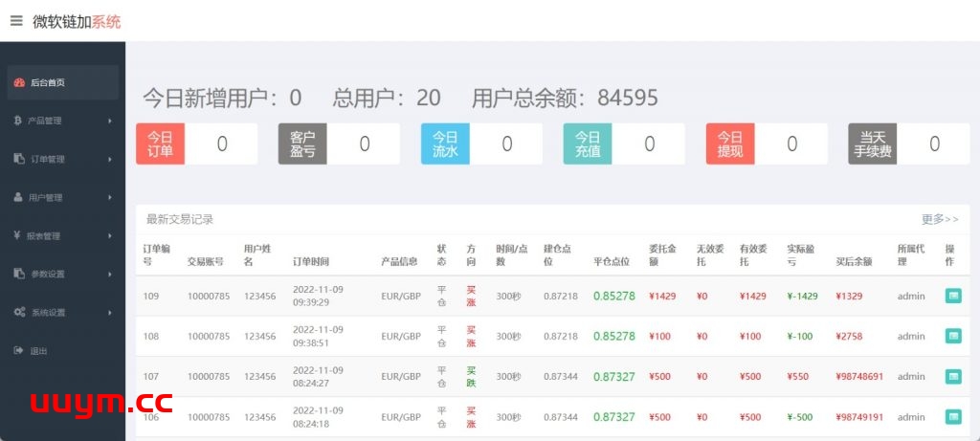
Task: Click the user icon beside 用户管理
Action: tap(18, 198)
